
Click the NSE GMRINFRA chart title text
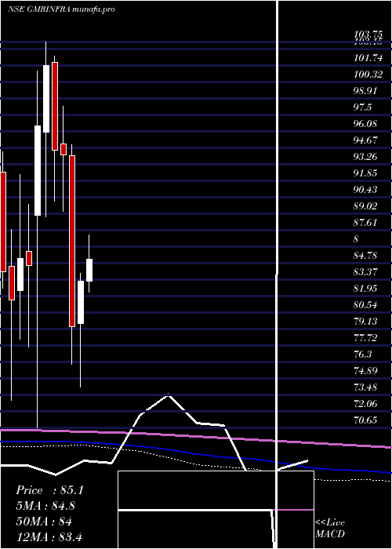pos(61,9)
